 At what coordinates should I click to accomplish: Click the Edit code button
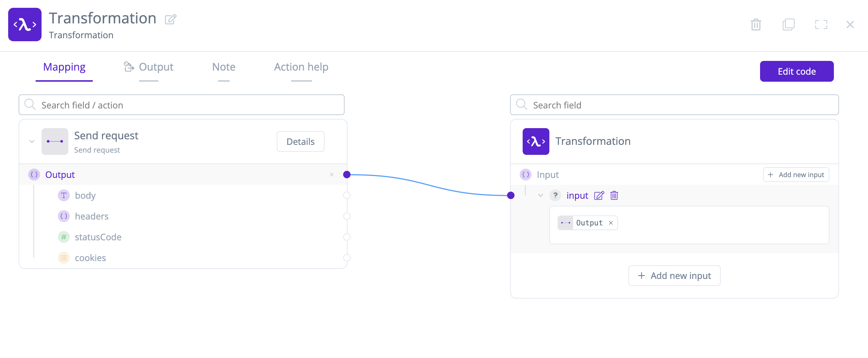coord(797,71)
